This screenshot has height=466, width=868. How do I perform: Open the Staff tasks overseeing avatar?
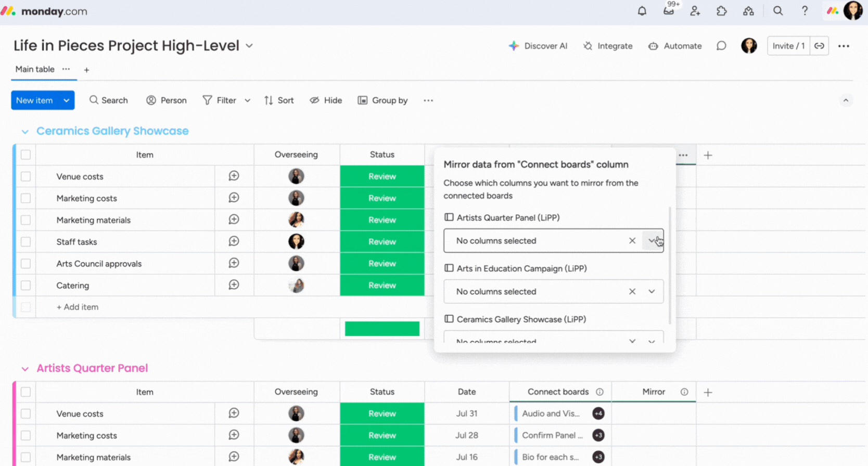[x=296, y=241]
